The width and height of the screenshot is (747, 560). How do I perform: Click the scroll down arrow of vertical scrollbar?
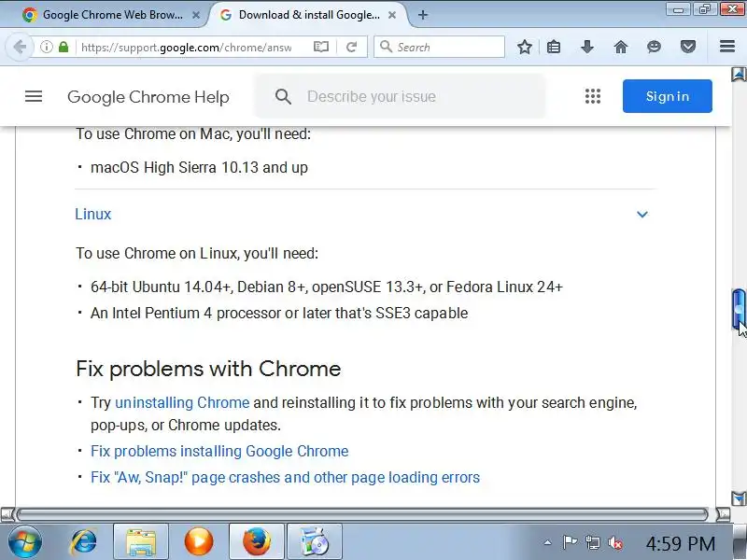[x=739, y=498]
